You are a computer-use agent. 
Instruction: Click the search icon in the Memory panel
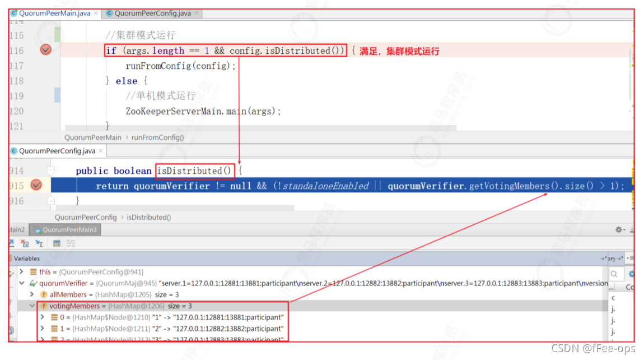[614, 274]
